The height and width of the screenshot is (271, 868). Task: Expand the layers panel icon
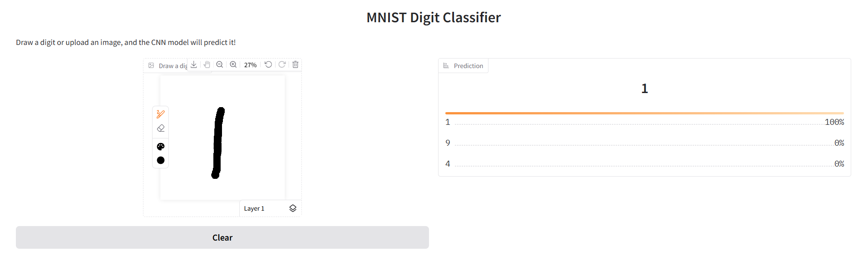tap(293, 208)
